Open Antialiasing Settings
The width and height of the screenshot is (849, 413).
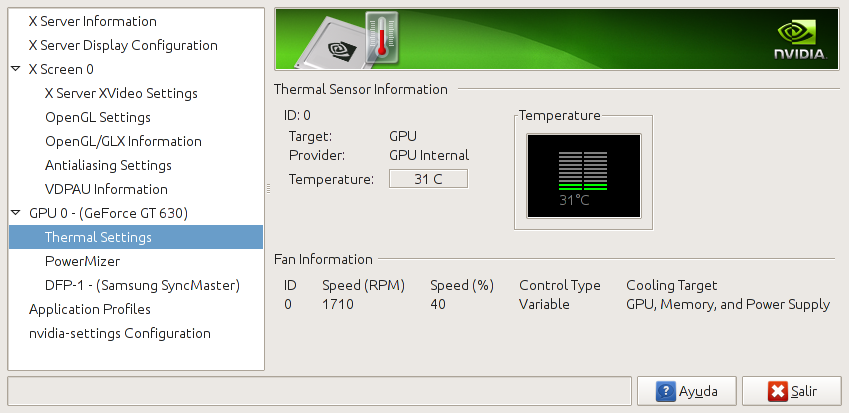click(108, 165)
